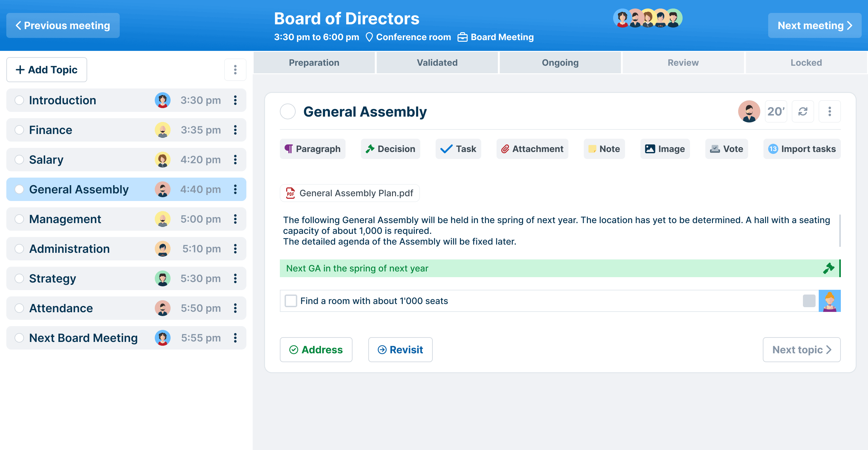Click the Address button
Image resolution: width=868 pixels, height=450 pixels.
tap(316, 350)
